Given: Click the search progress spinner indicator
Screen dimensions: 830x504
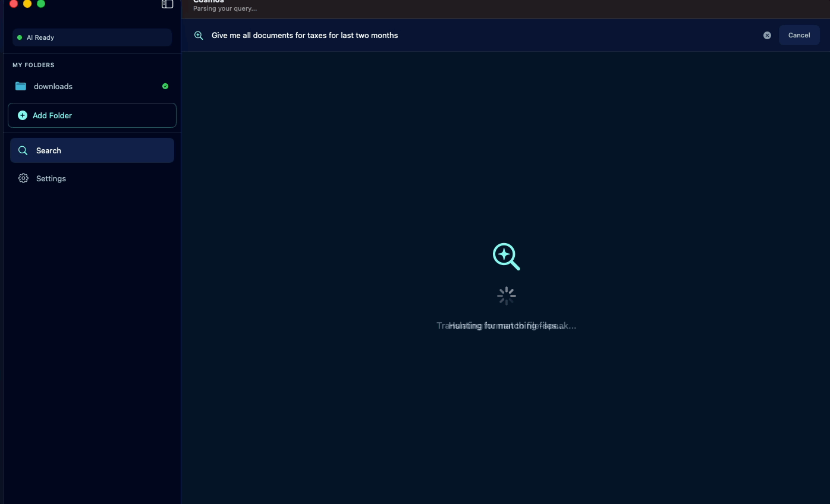Looking at the screenshot, I should point(506,295).
